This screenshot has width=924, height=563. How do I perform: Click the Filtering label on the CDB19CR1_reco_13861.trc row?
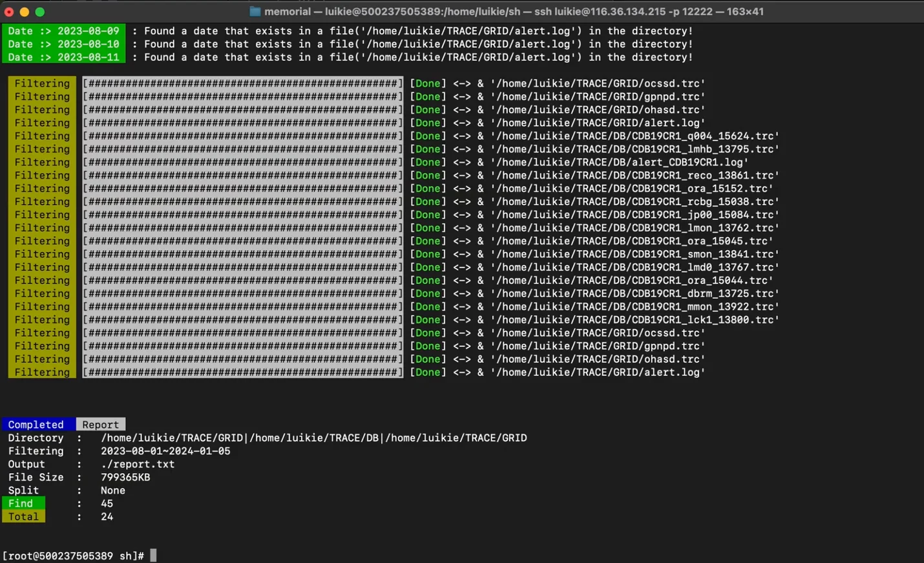tap(42, 175)
